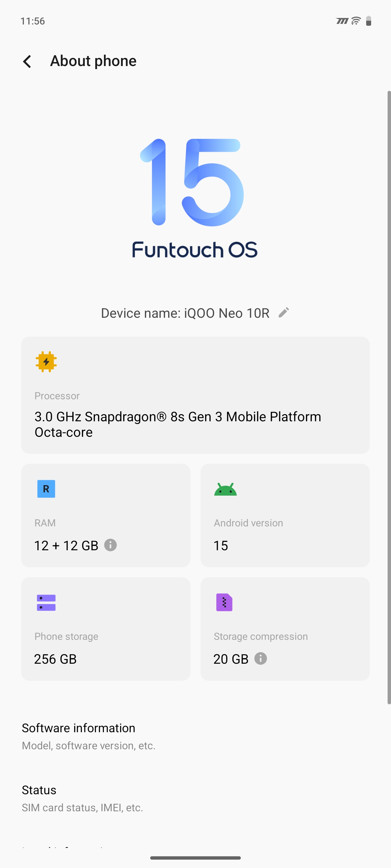Viewport: 391px width, 868px height.
Task: Tap the Funtouch OS 15 logo
Action: (195, 199)
